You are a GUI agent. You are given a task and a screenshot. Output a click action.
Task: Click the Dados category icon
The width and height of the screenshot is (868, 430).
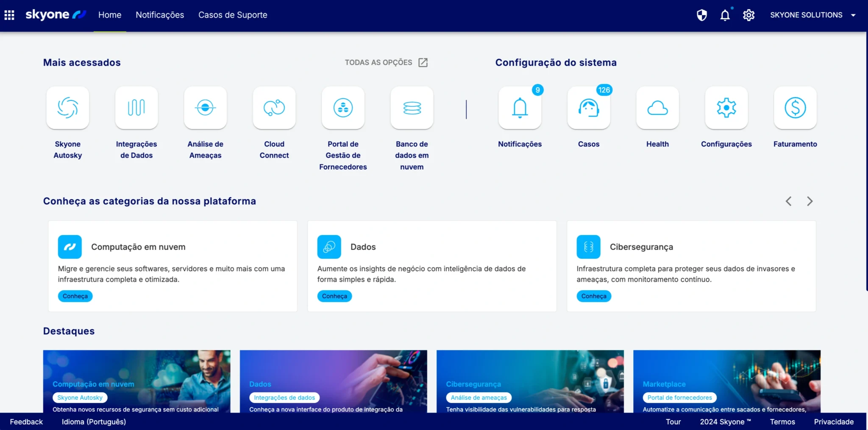pos(329,247)
